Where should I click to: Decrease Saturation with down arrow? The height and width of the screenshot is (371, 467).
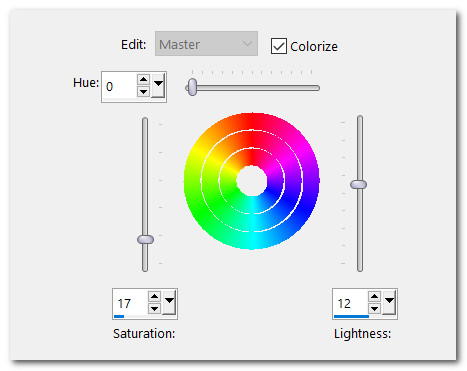154,309
